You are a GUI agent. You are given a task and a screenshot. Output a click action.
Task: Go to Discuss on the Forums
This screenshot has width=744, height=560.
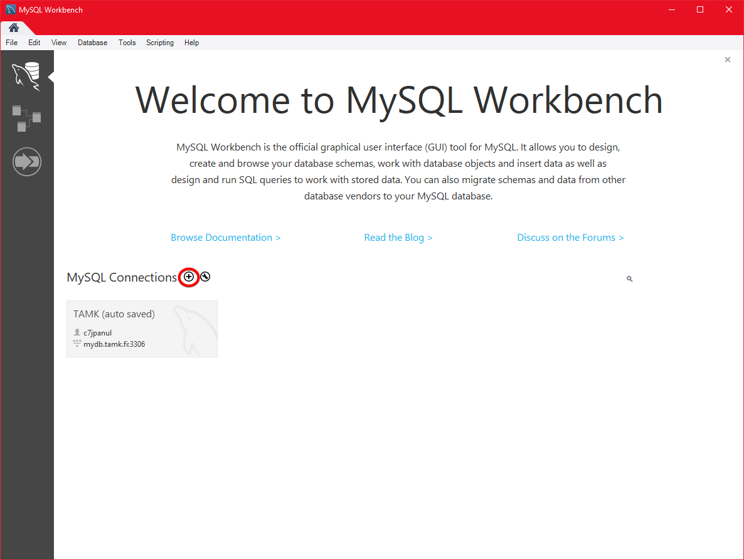click(570, 238)
